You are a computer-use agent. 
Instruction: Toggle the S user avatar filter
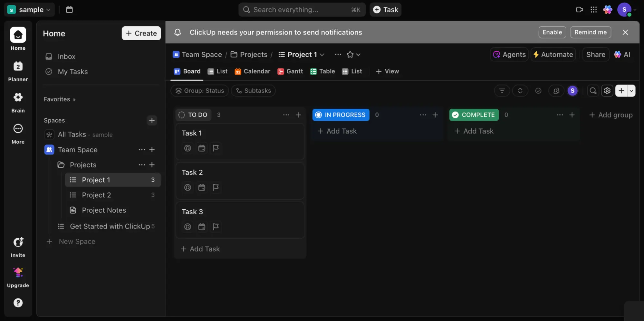pyautogui.click(x=572, y=91)
